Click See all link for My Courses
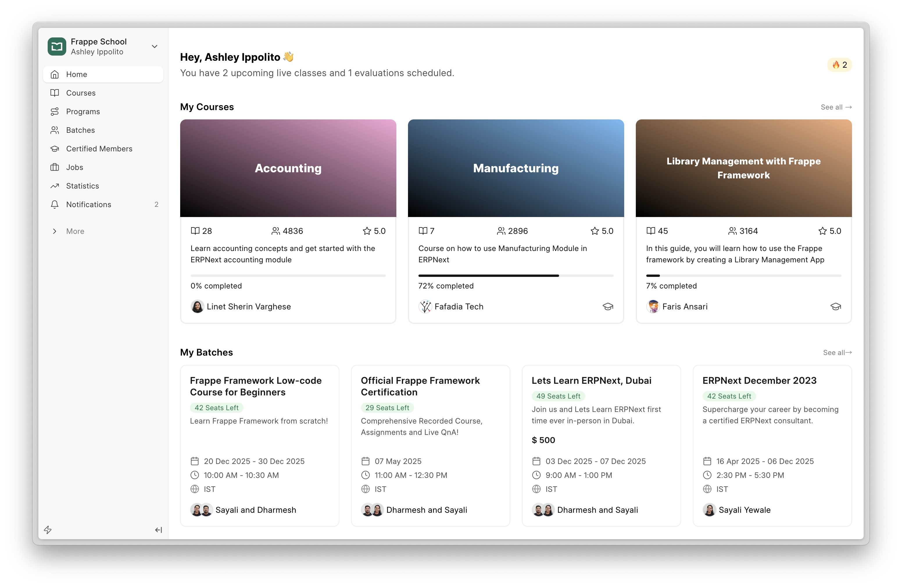Viewport: 902px width, 588px height. click(836, 107)
